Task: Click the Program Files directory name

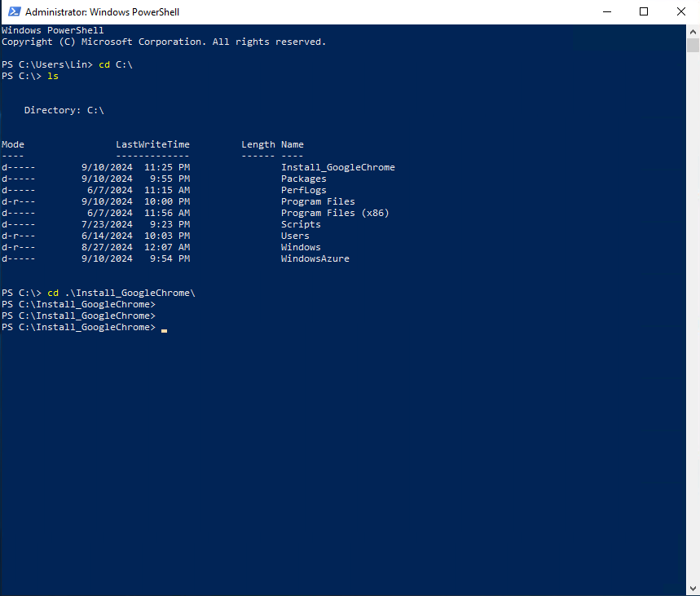Action: click(317, 201)
